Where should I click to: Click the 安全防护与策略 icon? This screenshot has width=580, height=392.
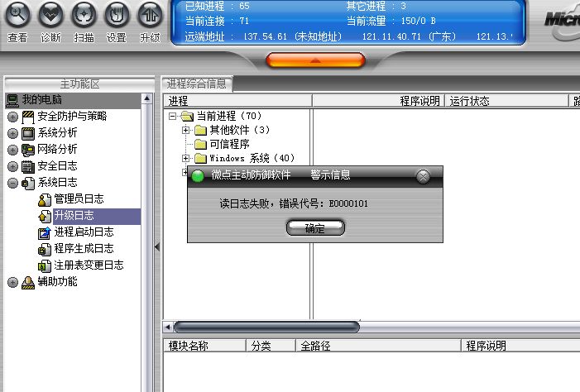click(x=28, y=117)
